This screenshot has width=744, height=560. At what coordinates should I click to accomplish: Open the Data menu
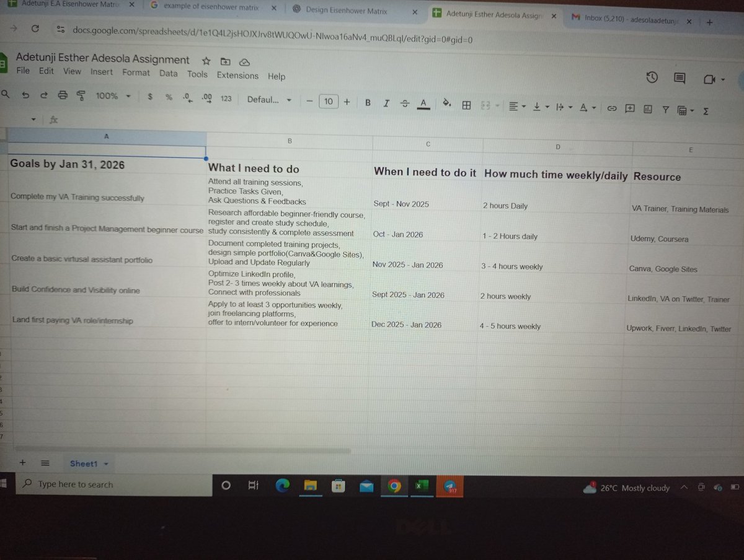coord(168,73)
